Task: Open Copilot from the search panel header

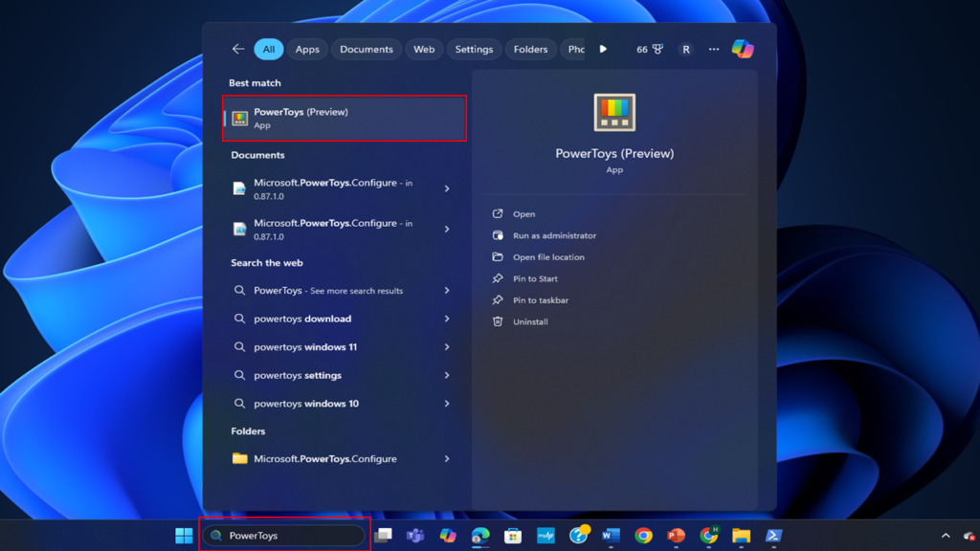Action: pyautogui.click(x=743, y=49)
